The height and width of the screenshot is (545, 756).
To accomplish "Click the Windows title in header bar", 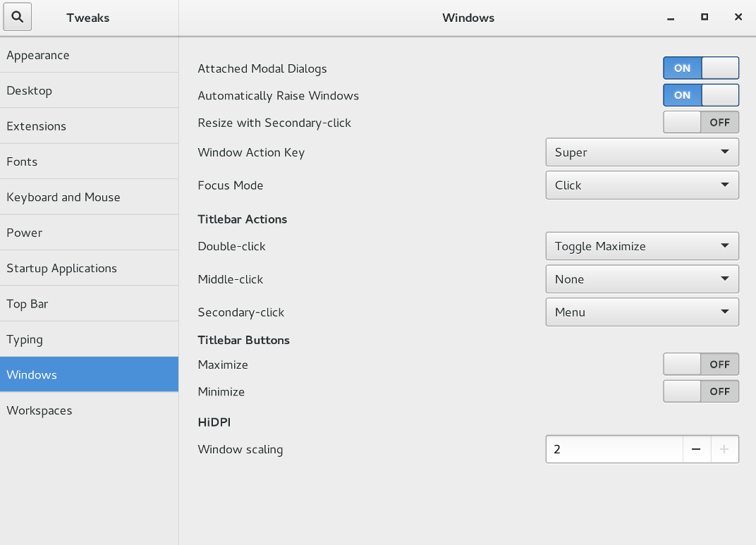I will pos(468,18).
